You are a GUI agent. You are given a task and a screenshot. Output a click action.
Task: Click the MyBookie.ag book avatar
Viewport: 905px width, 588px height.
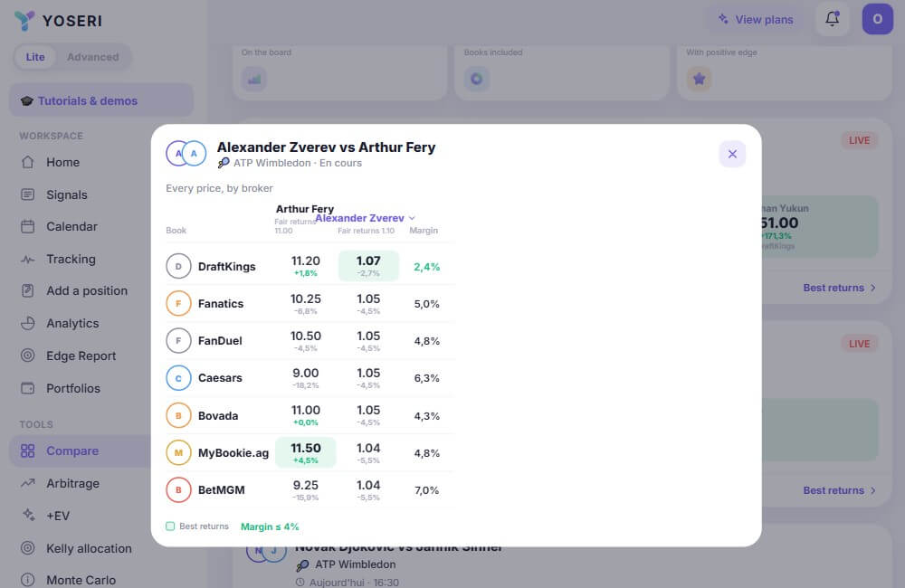click(178, 453)
